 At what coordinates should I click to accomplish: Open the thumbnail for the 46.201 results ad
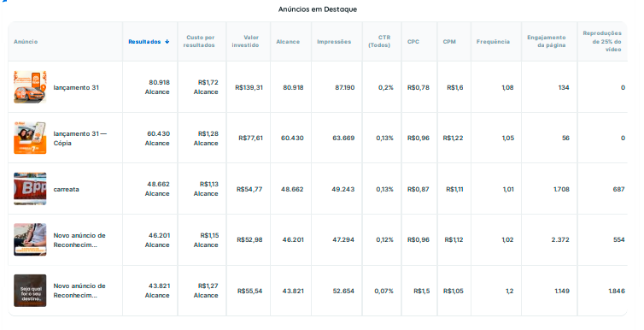click(30, 239)
